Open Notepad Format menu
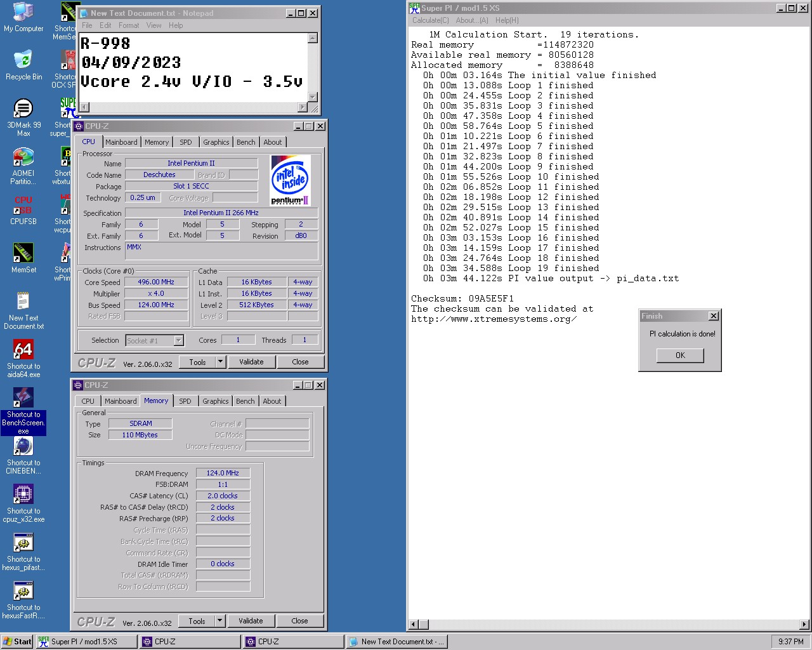The height and width of the screenshot is (650, 812). tap(129, 25)
